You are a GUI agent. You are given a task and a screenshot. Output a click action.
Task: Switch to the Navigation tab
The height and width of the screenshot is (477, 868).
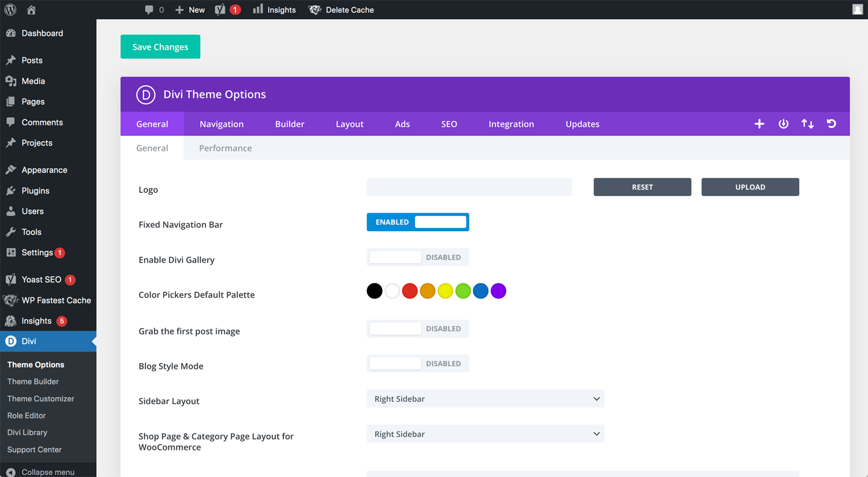[222, 124]
